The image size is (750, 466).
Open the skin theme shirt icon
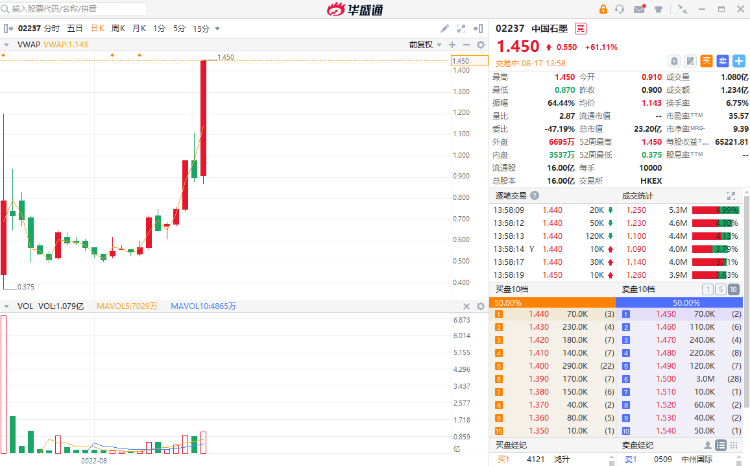[658, 9]
